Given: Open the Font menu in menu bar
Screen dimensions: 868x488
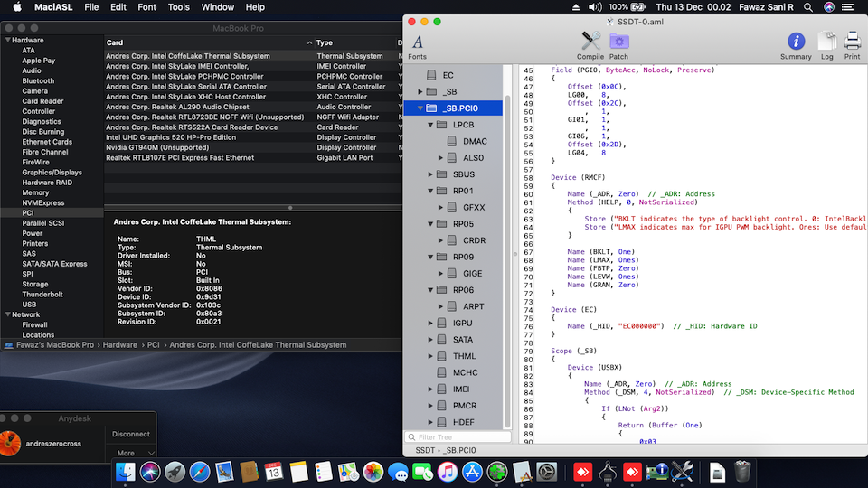Looking at the screenshot, I should point(146,7).
